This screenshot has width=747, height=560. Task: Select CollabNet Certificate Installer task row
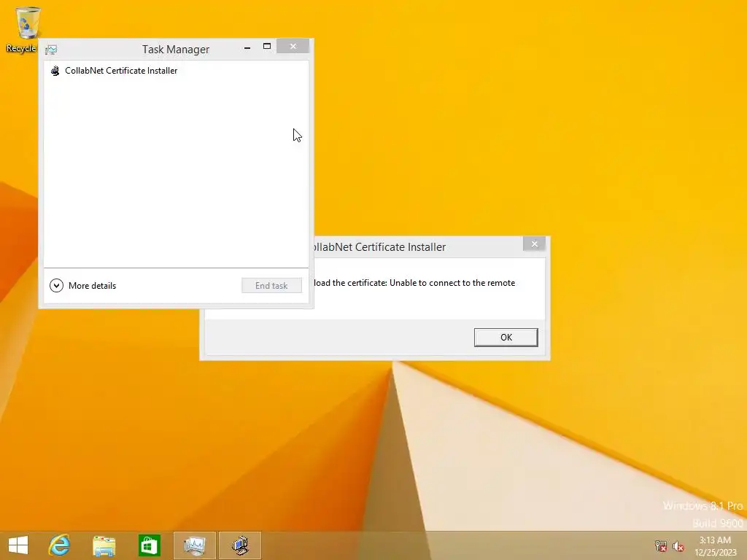176,71
